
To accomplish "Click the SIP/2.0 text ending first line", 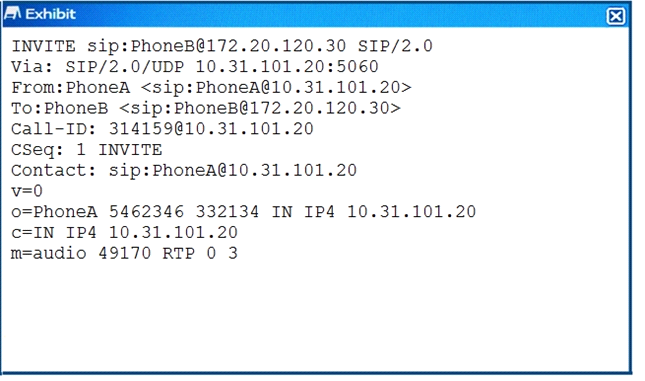I will coord(395,46).
